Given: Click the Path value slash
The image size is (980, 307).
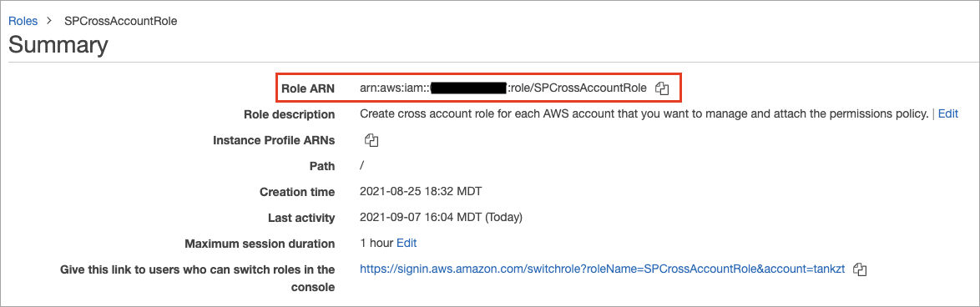Looking at the screenshot, I should click(x=362, y=167).
